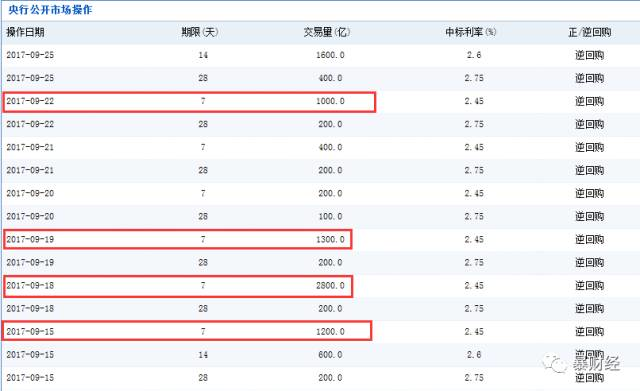Screen dimensions: 640x391
Task: Select the 2017-09-19 row with 1300.0
Action: [178, 240]
